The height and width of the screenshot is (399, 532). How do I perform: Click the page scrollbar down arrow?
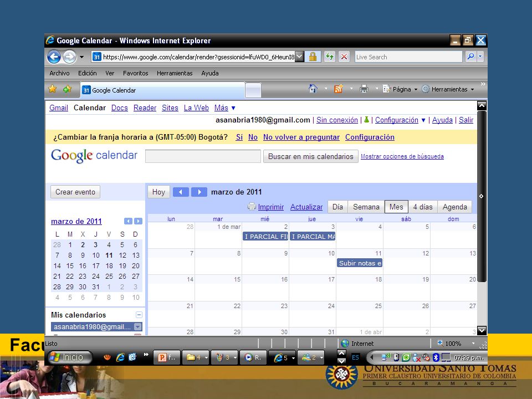pos(482,330)
